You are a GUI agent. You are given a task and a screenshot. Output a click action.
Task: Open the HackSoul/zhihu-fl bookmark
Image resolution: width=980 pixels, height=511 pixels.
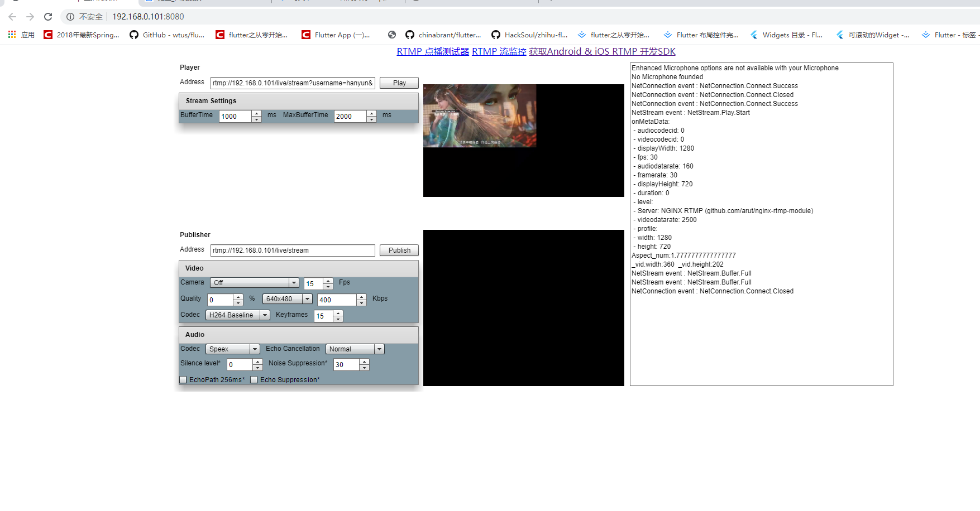[x=529, y=35]
